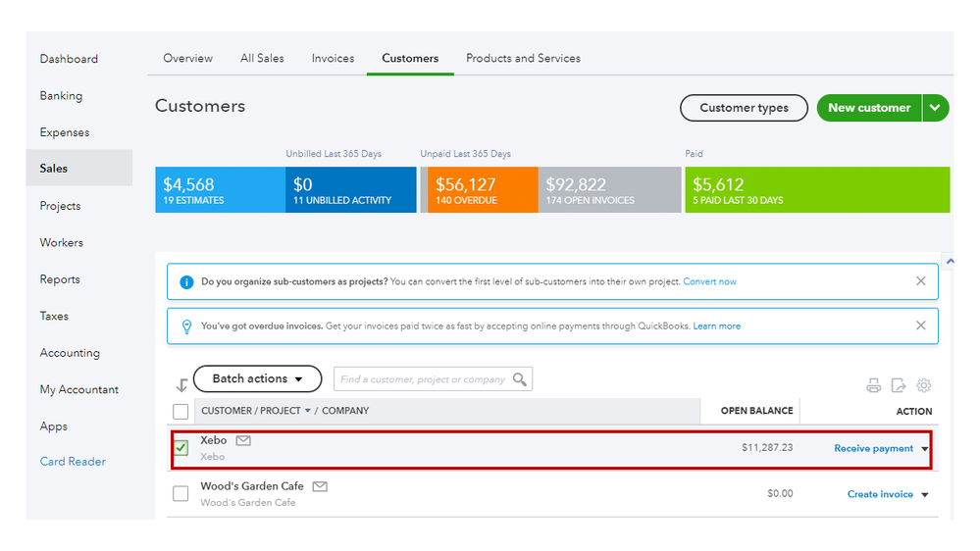
Task: Filter by the orange $56,127 overdue tile
Action: [479, 190]
